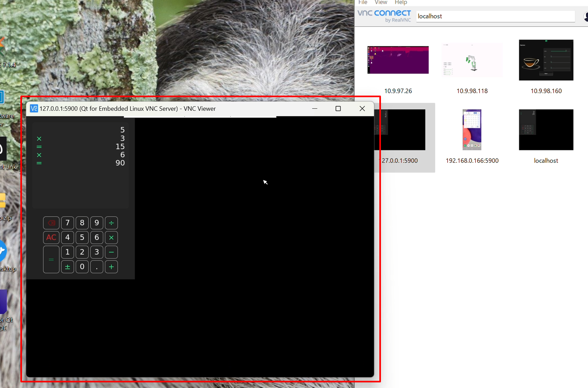588x388 pixels.
Task: Open the 10.9.98.160 coffee machine thumbnail
Action: [546, 60]
